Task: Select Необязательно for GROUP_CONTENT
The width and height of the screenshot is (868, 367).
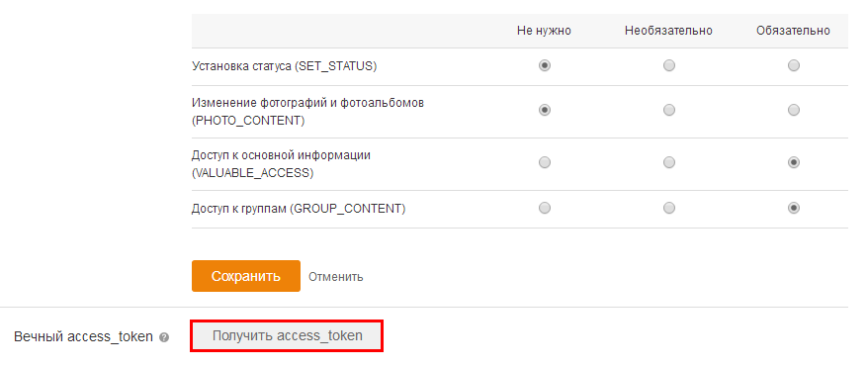Action: pyautogui.click(x=669, y=208)
